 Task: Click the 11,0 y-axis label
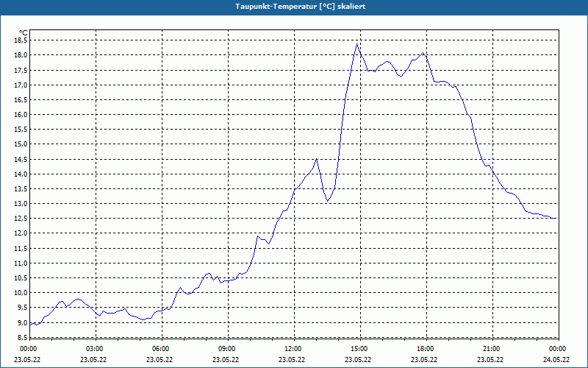[21, 263]
